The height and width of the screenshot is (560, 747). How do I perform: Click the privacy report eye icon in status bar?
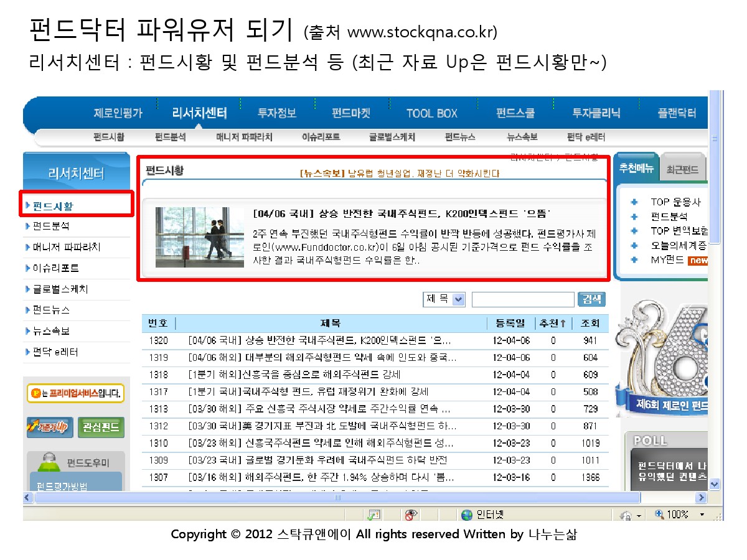tap(410, 515)
